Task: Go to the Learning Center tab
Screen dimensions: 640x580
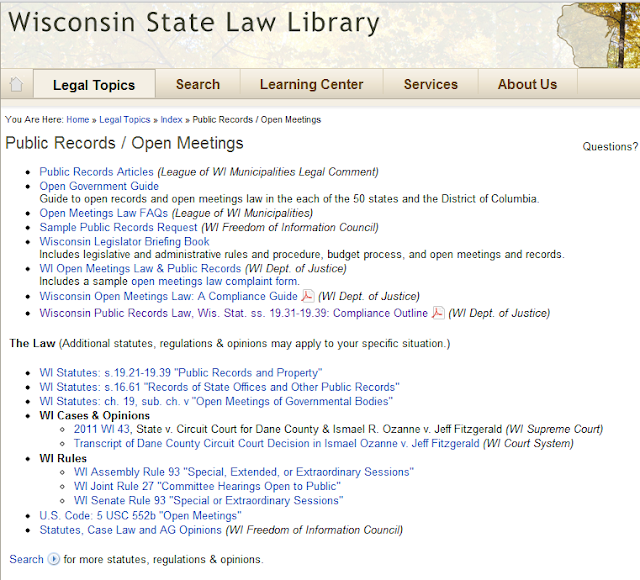Action: (311, 84)
